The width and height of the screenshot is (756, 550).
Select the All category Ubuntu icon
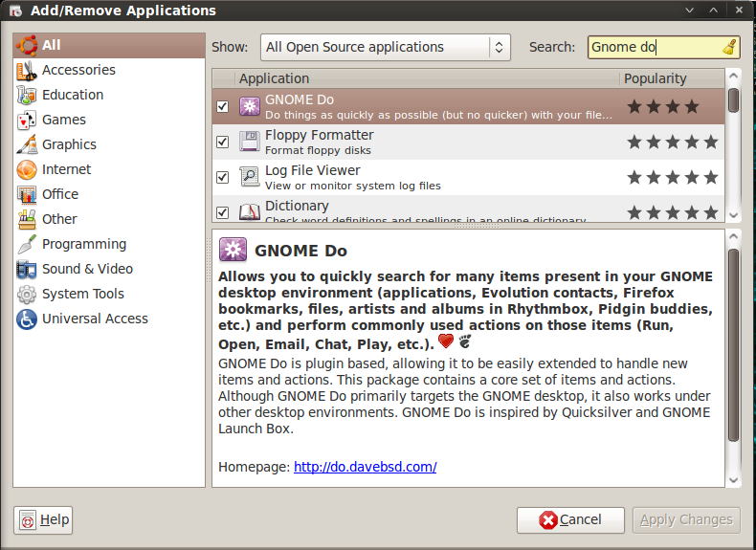[x=27, y=45]
